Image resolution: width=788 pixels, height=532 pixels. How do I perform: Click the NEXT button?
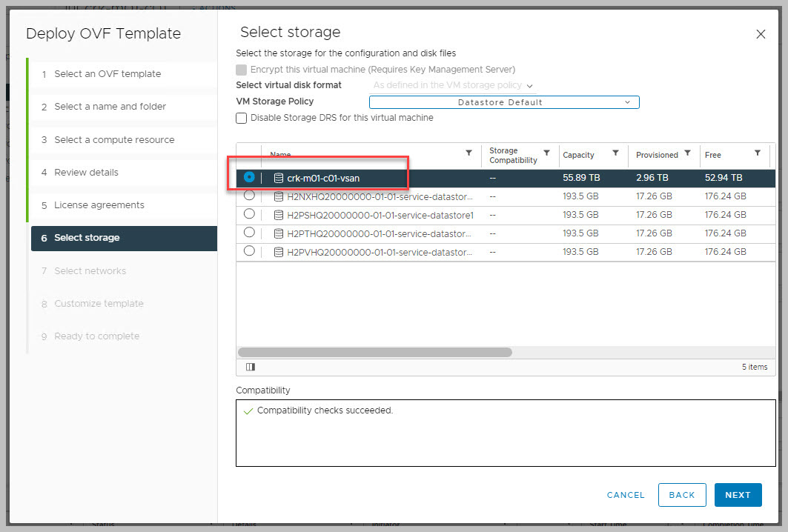(x=738, y=495)
